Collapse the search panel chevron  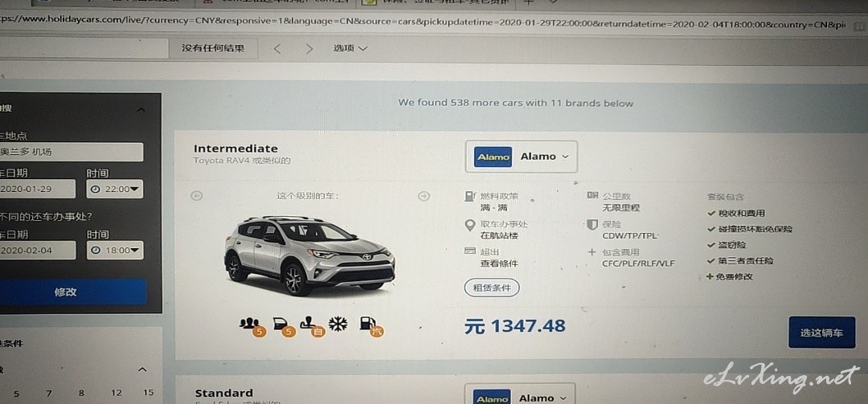[x=141, y=109]
